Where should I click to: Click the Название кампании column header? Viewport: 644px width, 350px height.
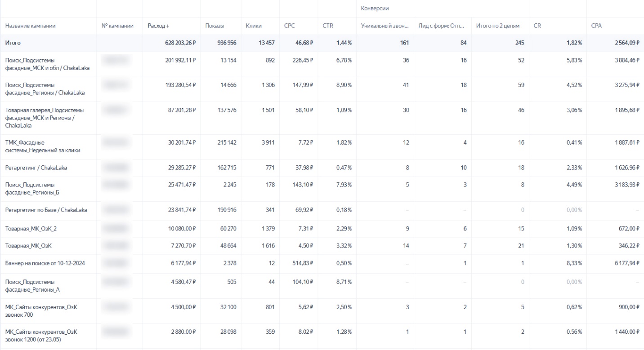[31, 26]
